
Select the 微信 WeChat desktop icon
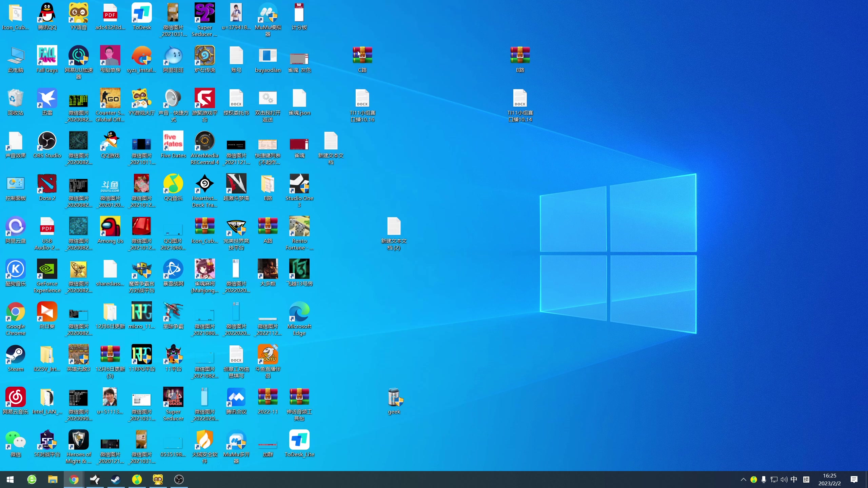coord(16,444)
